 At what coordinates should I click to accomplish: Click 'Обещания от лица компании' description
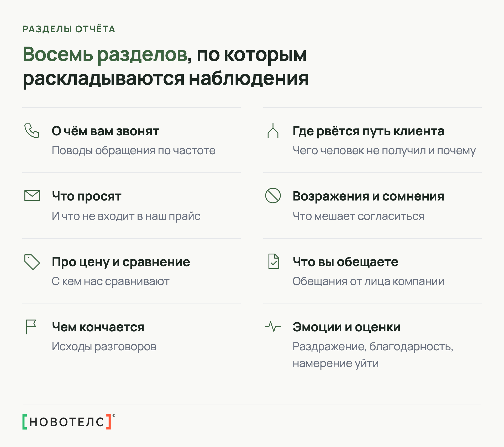(x=368, y=281)
